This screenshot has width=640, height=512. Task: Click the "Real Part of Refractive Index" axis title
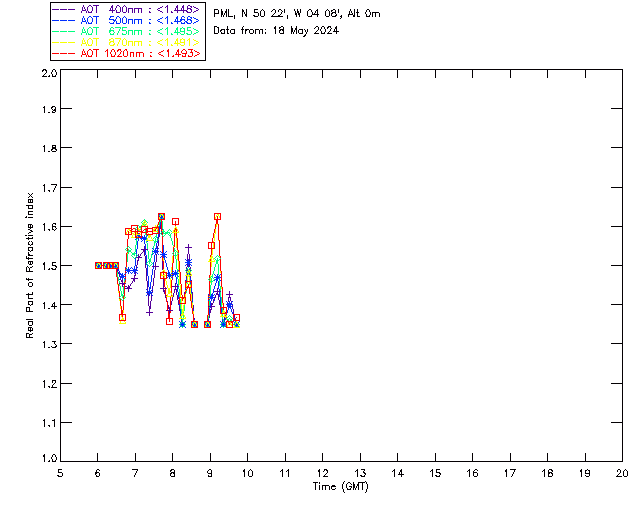click(31, 264)
